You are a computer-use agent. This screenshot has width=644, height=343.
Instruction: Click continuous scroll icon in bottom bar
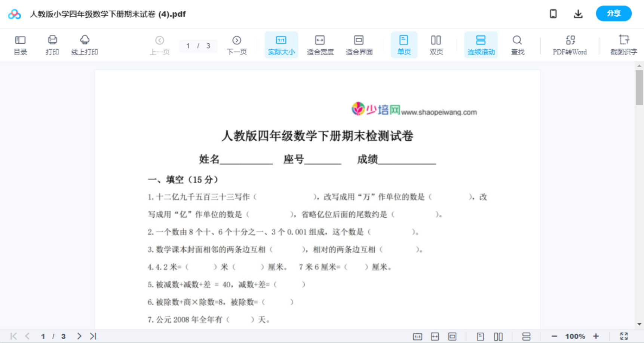(526, 337)
